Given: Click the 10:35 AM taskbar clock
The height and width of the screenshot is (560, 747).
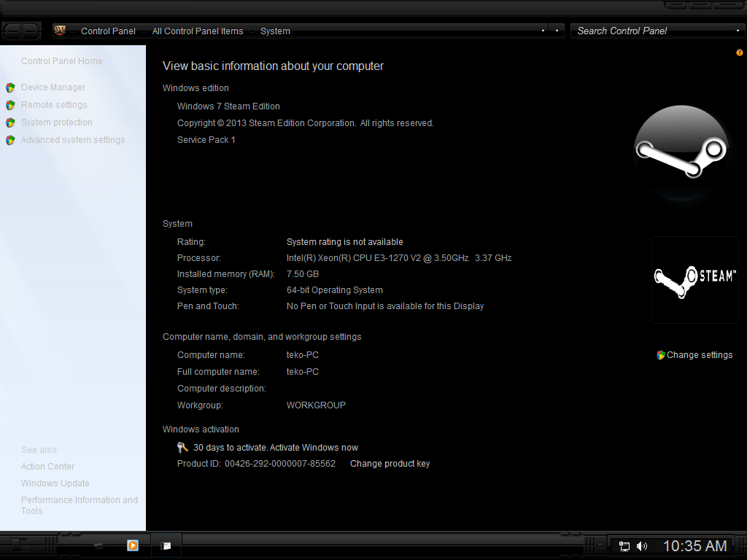Looking at the screenshot, I should coord(695,545).
